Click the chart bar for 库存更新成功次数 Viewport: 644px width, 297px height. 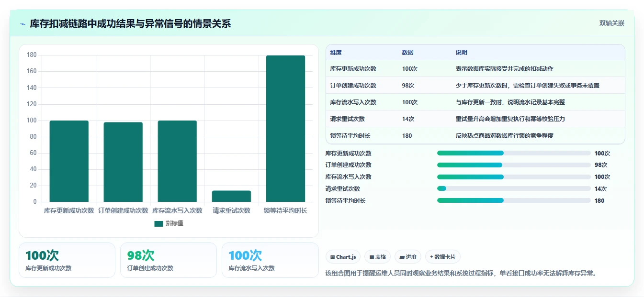(69, 161)
